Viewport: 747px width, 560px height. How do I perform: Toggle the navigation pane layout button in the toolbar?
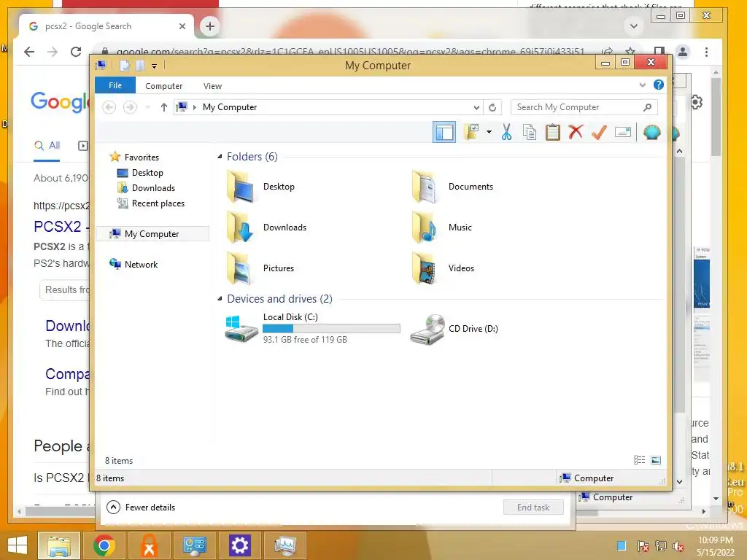(x=444, y=132)
